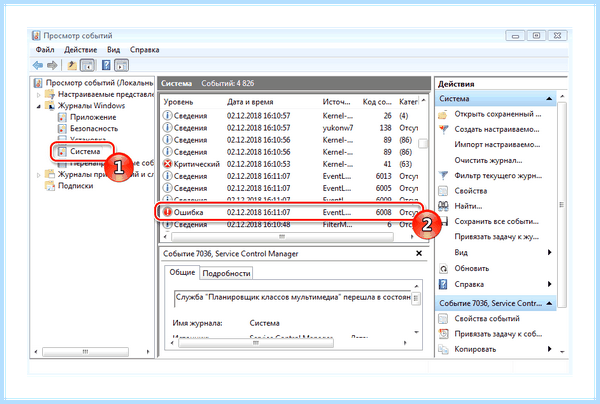Click the Создать настраиваемое представление funnel icon
600x404 pixels.
pos(443,130)
